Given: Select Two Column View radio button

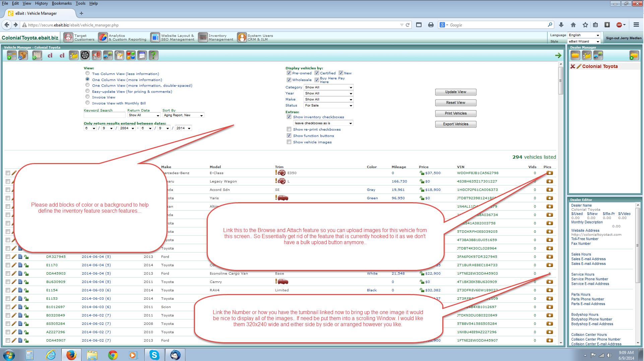Looking at the screenshot, I should coord(87,73).
